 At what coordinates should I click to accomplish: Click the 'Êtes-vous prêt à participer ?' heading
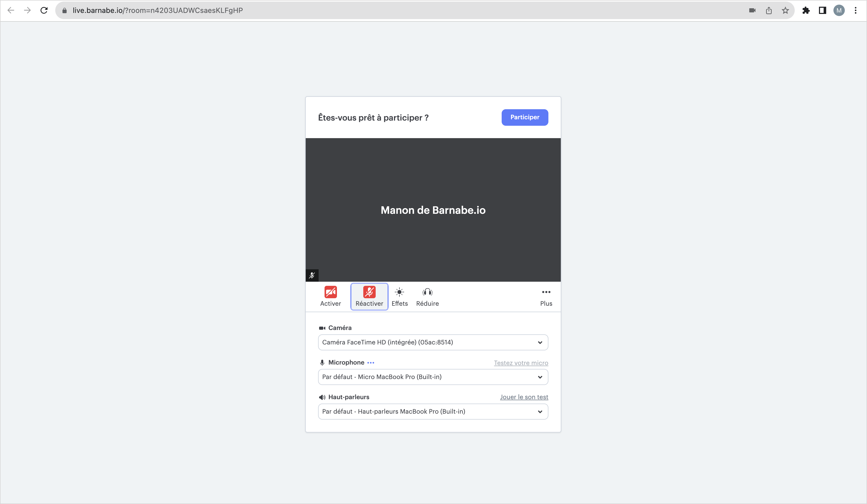(373, 118)
